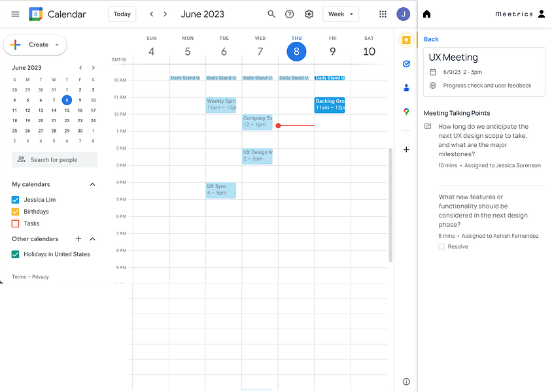The height and width of the screenshot is (392, 552).
Task: Click the Meeting Talking Points heading
Action: (457, 113)
